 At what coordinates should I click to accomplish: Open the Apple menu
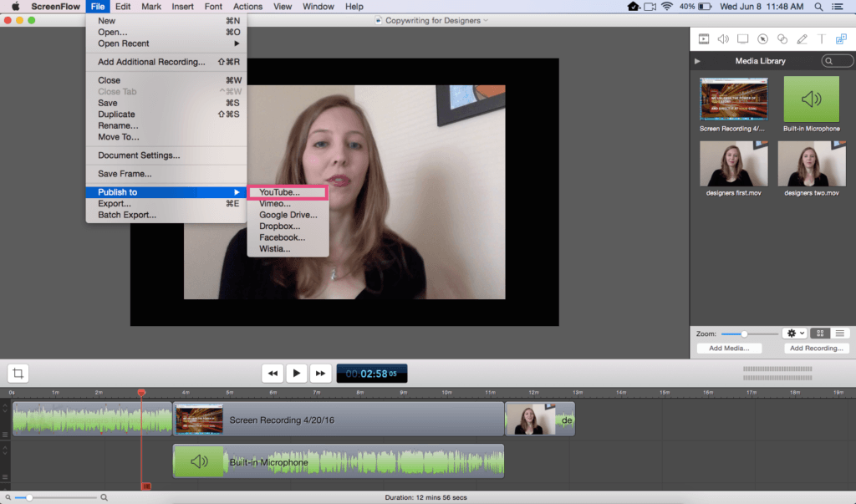[15, 7]
